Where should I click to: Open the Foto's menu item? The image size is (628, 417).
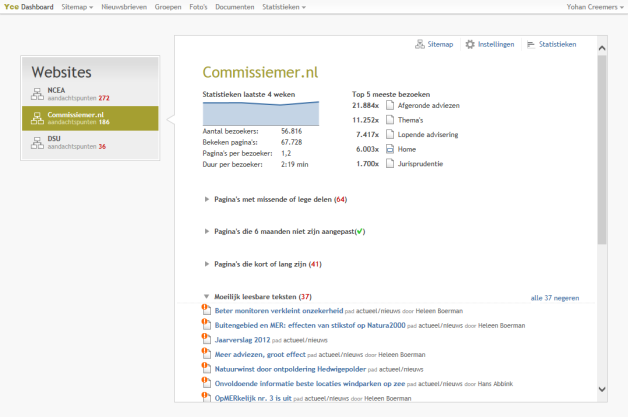[x=198, y=7]
